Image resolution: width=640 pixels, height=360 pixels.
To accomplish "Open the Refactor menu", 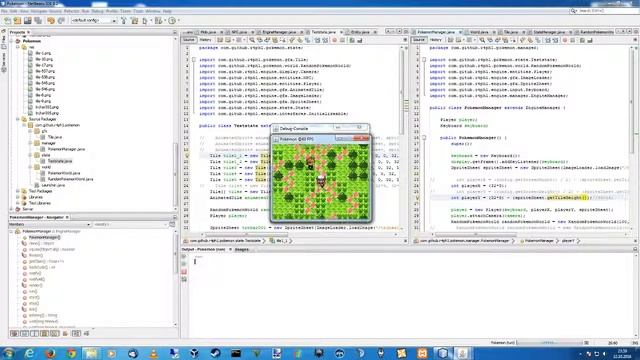I will [71, 11].
